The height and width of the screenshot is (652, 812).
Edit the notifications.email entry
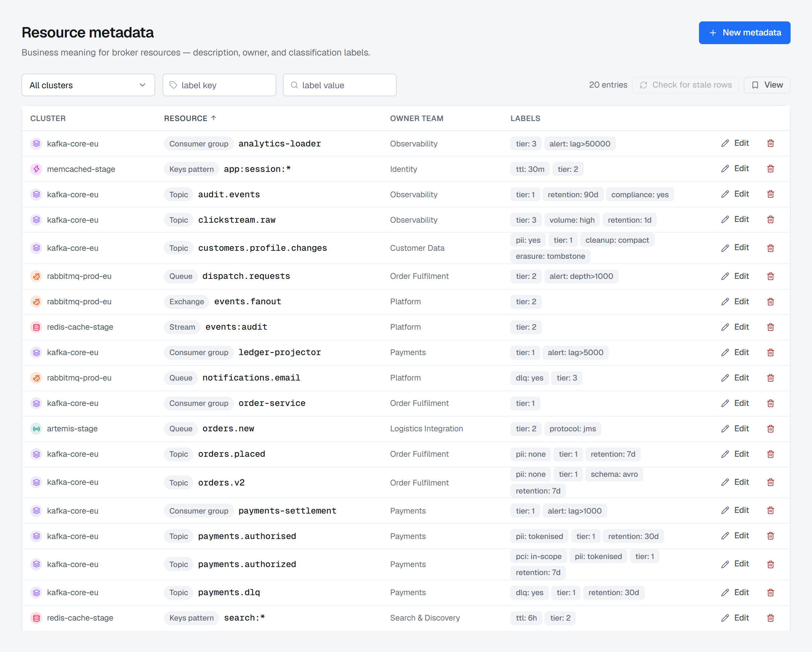point(735,378)
